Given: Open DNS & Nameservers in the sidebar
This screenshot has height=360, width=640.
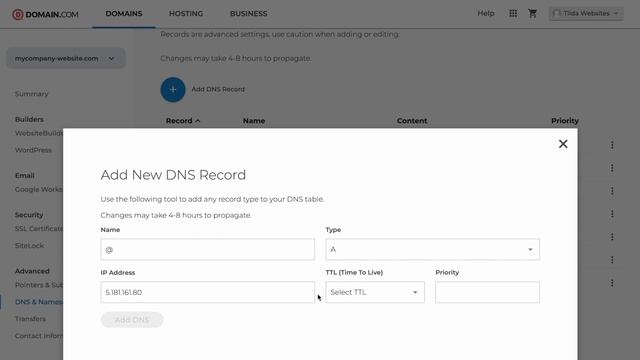Looking at the screenshot, I should (39, 302).
